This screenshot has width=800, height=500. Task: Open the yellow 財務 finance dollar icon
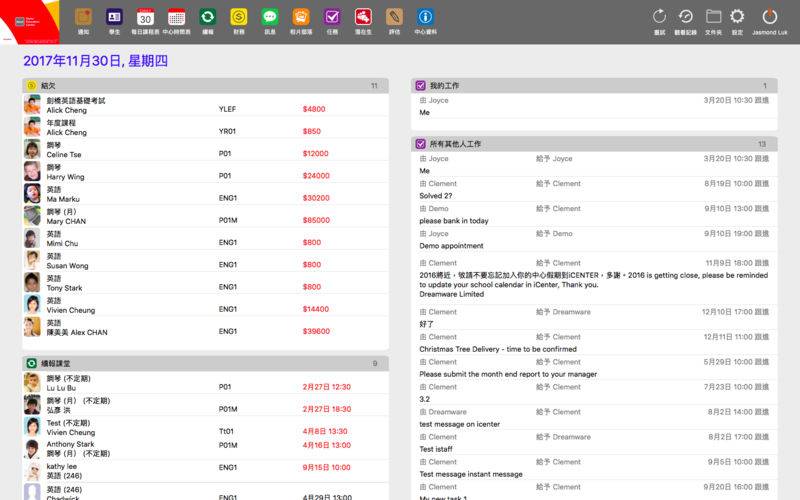tap(239, 17)
